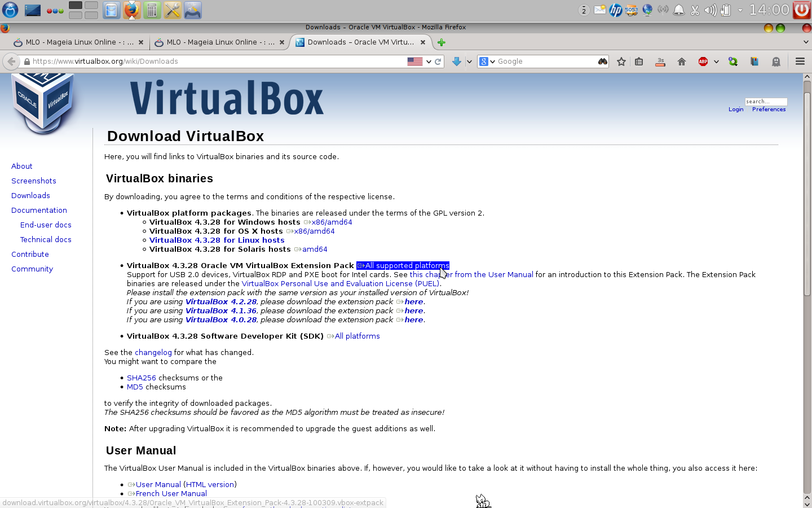Click the Adblock Plus ABP icon

point(703,62)
